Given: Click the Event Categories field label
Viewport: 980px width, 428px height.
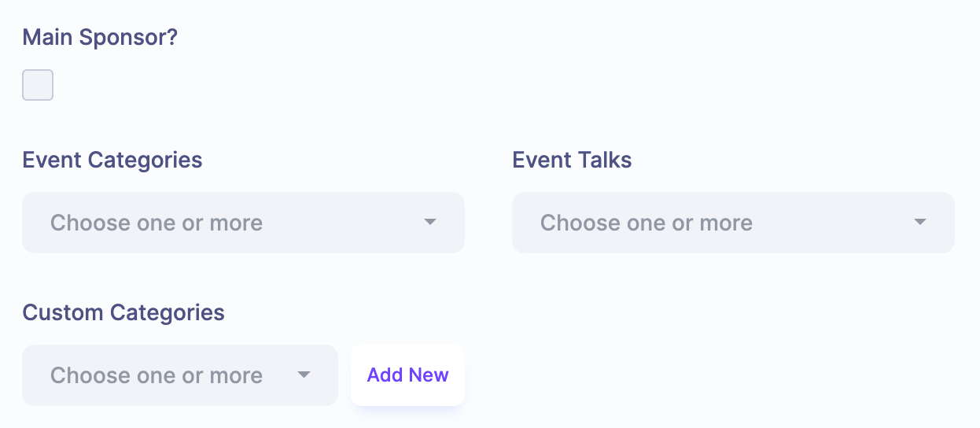Looking at the screenshot, I should click(112, 160).
